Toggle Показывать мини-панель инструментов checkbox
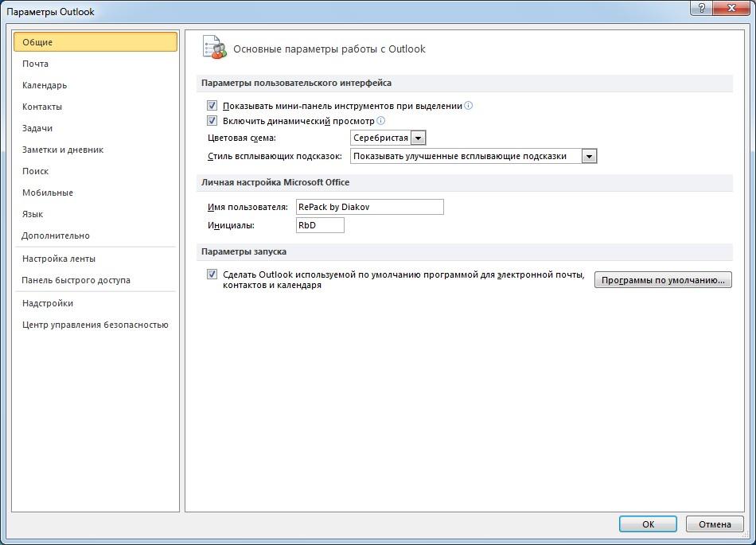This screenshot has width=756, height=545. 212,105
